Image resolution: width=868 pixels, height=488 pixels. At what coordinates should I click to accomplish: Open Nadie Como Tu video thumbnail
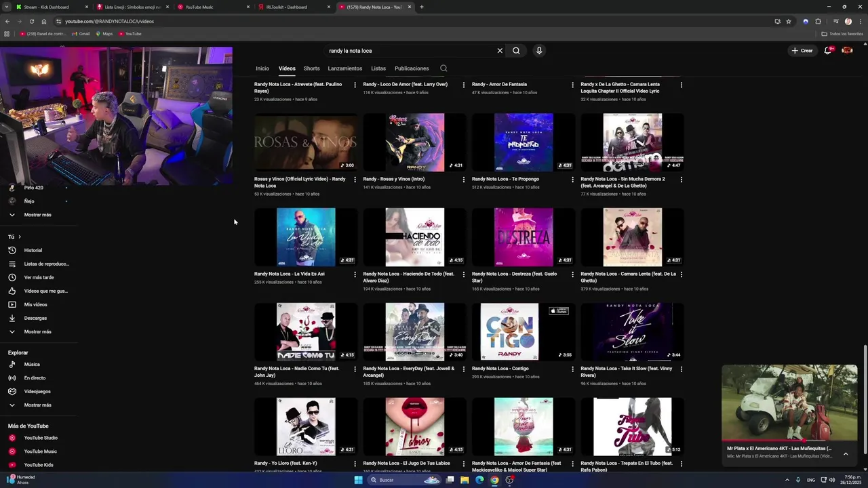click(x=306, y=332)
